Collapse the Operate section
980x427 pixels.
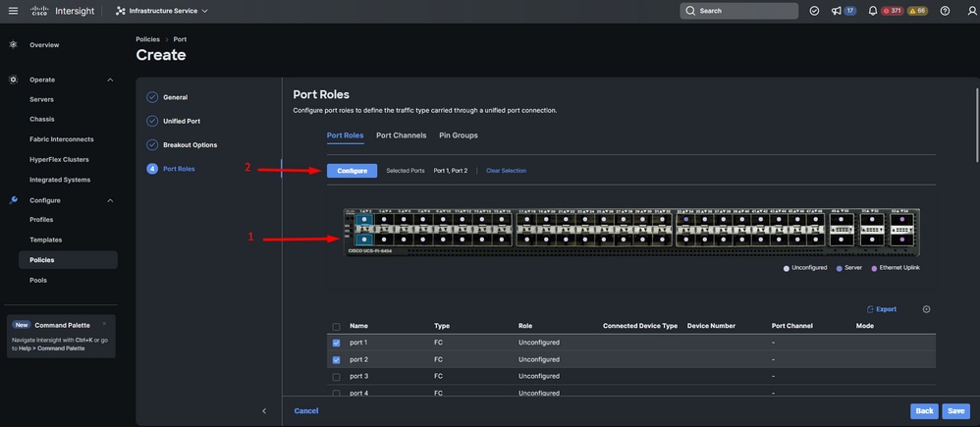pyautogui.click(x=110, y=80)
